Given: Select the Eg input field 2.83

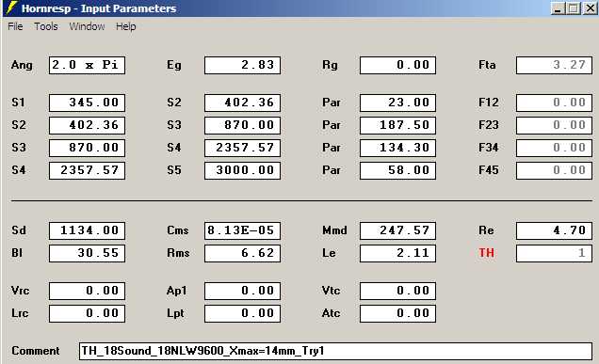Looking at the screenshot, I should click(x=242, y=65).
